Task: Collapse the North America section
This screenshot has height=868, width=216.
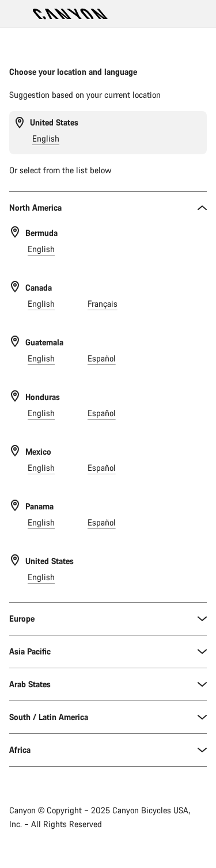Action: (x=108, y=208)
